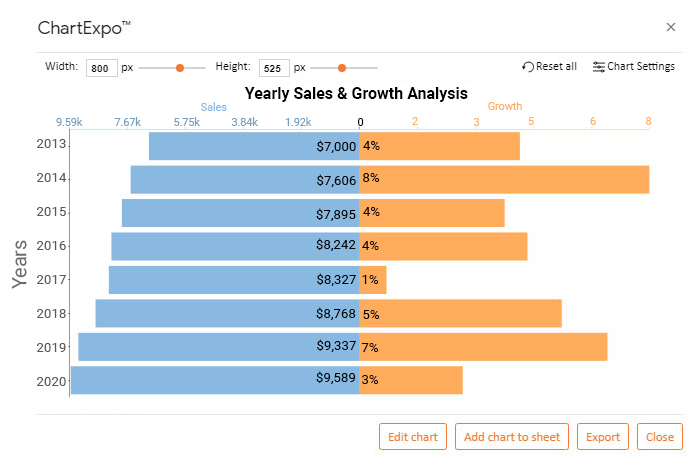Click the Width slider handle

pyautogui.click(x=180, y=68)
